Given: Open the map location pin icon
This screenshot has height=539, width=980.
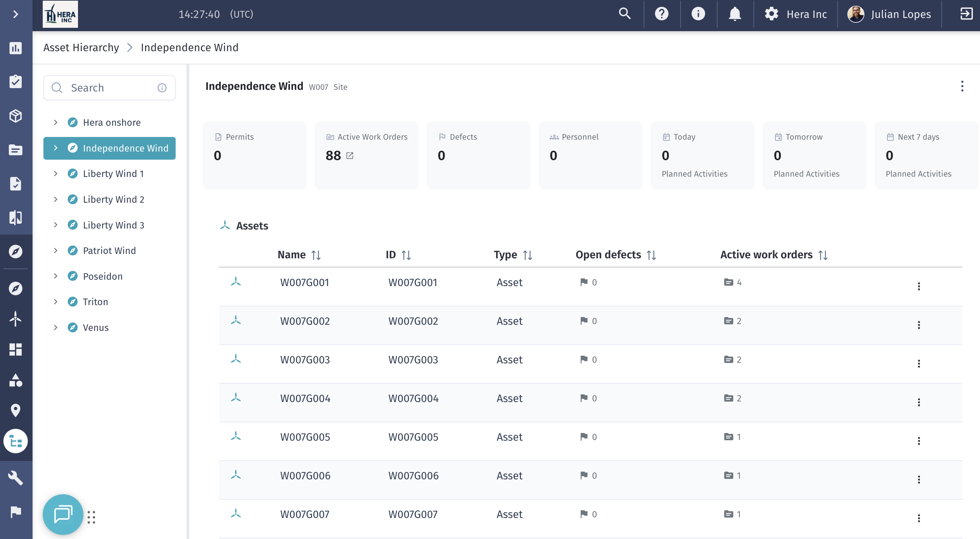Looking at the screenshot, I should (x=16, y=411).
